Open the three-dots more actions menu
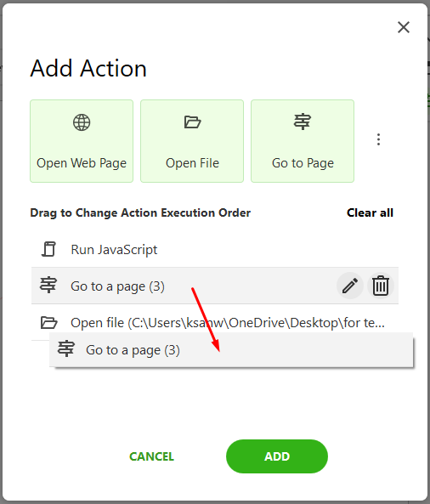Viewport: 430px width, 504px height. pos(378,139)
